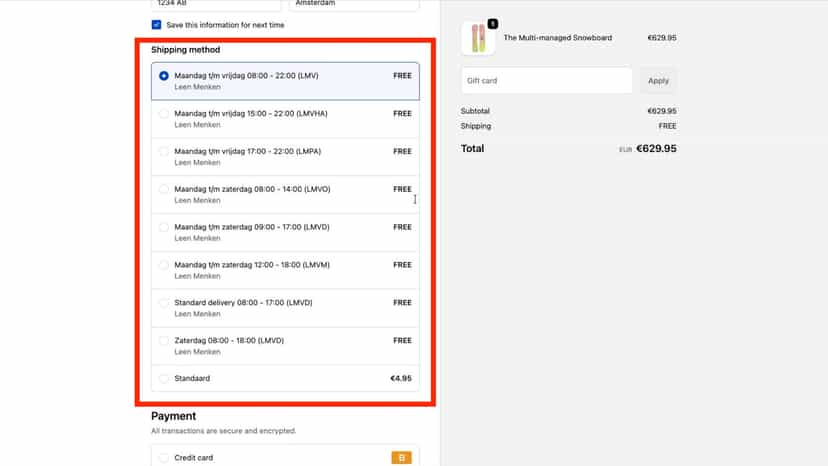Select Maandag t/m vrijdag 08:00 - 22:00 (LMV)
This screenshot has height=466, width=828.
[x=285, y=81]
